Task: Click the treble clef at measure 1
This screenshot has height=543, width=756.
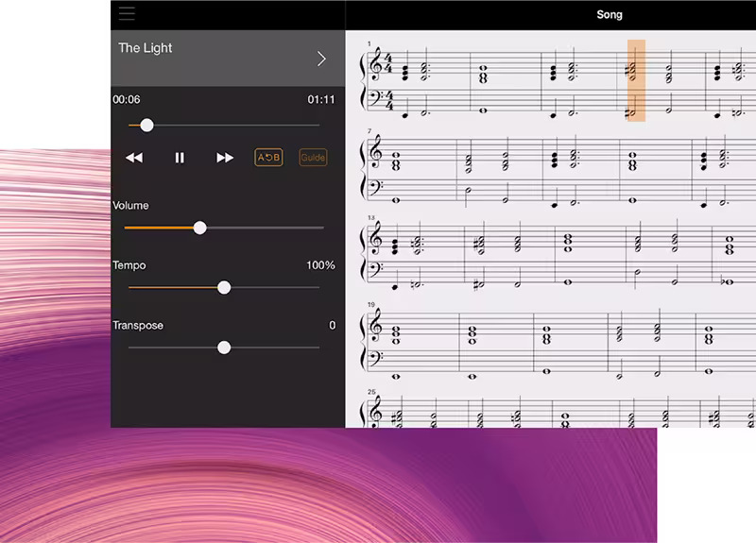Action: point(375,66)
